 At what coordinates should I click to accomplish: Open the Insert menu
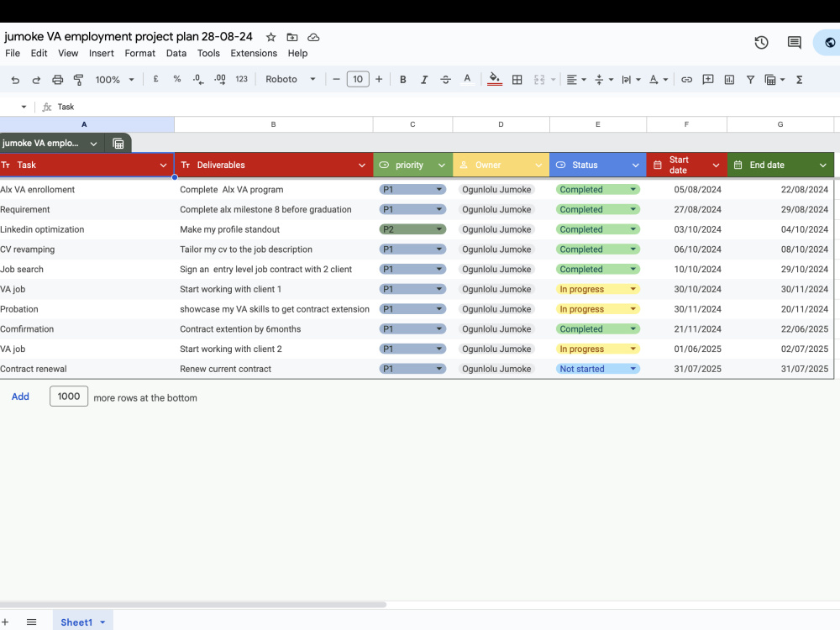(x=102, y=53)
